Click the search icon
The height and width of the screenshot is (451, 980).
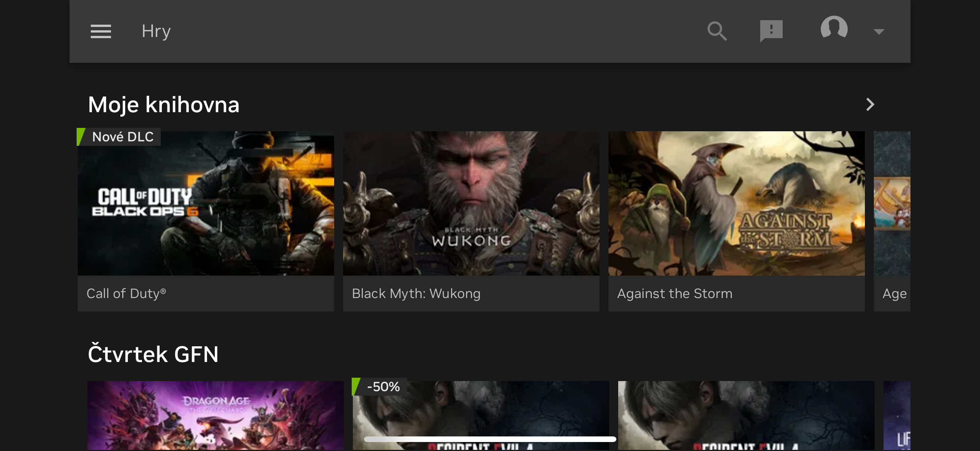[717, 31]
